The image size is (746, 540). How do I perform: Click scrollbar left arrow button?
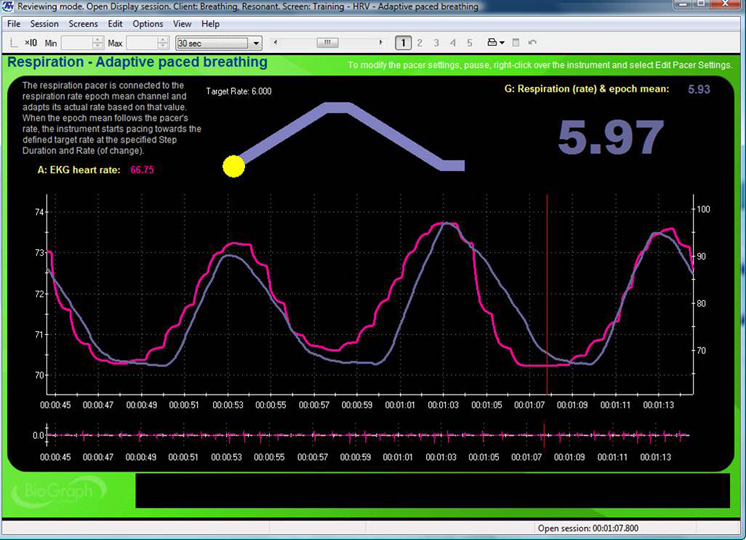pyautogui.click(x=274, y=43)
